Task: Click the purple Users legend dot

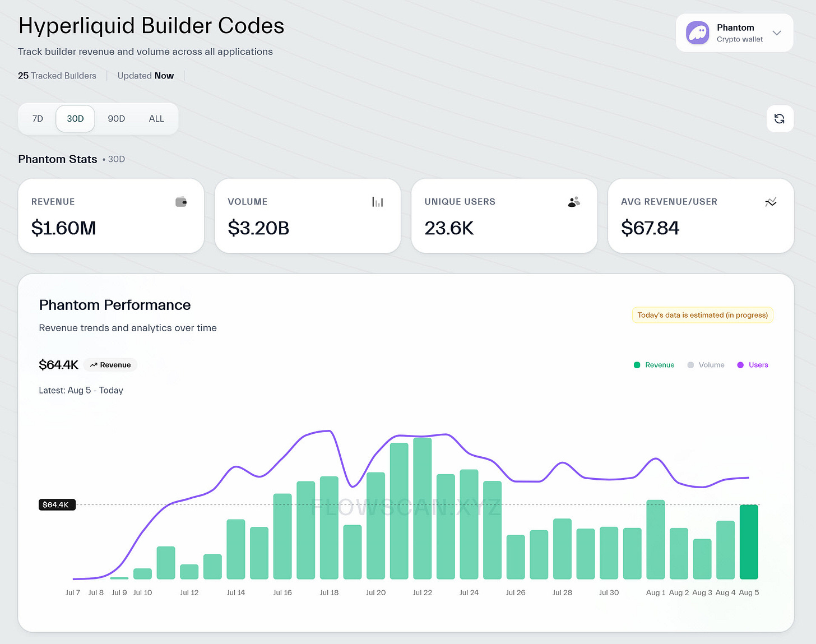Action: click(740, 365)
